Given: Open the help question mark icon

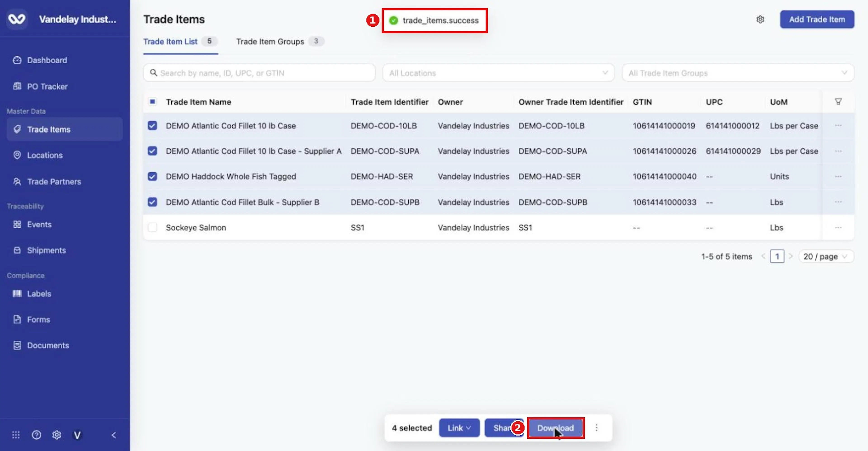Looking at the screenshot, I should coord(36,435).
